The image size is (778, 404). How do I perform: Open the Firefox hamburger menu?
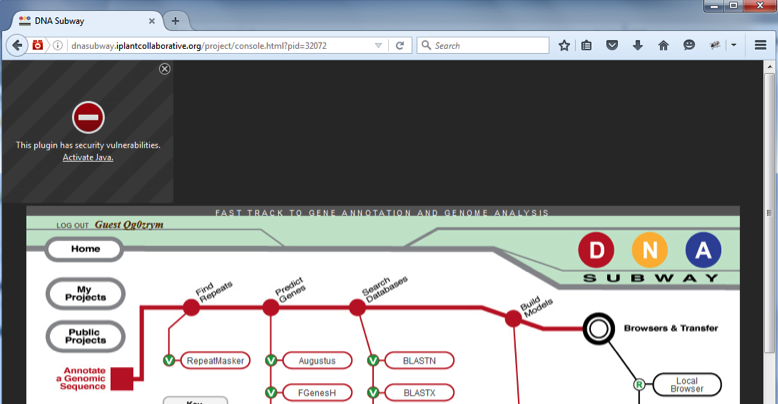coord(761,45)
